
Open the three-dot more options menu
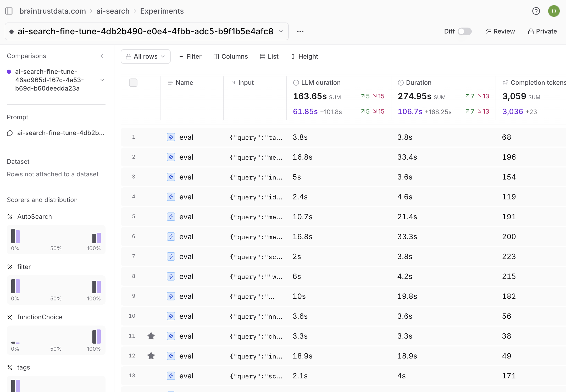pyautogui.click(x=300, y=31)
